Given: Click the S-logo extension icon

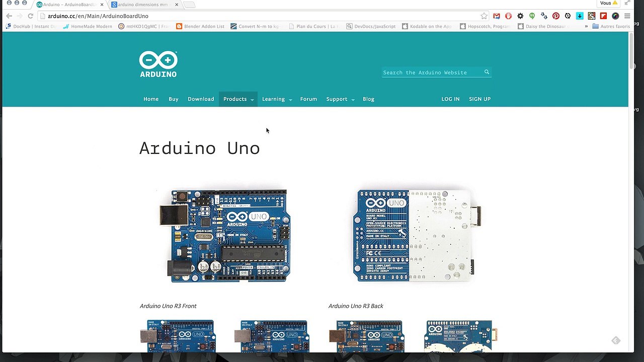Looking at the screenshot, I should point(592,16).
